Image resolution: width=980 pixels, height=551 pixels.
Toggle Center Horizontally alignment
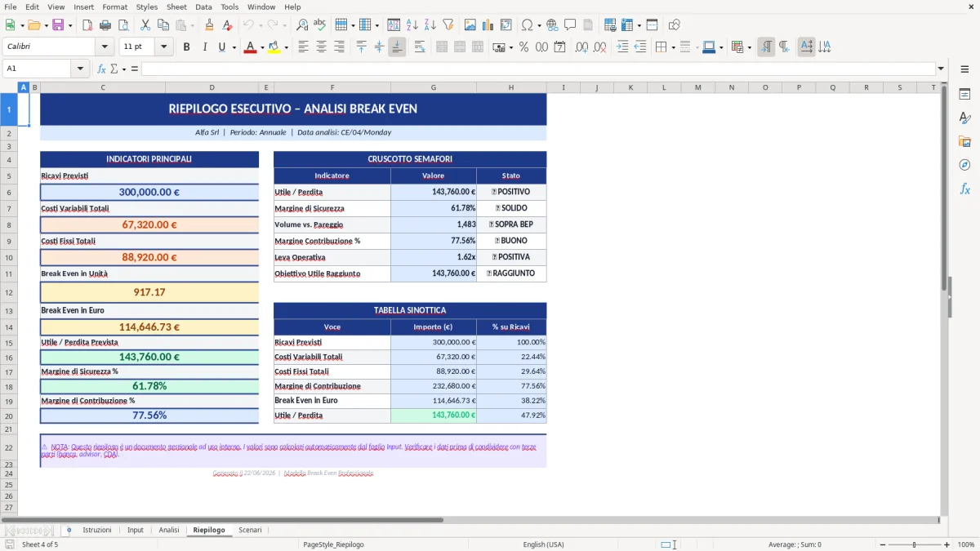321,47
